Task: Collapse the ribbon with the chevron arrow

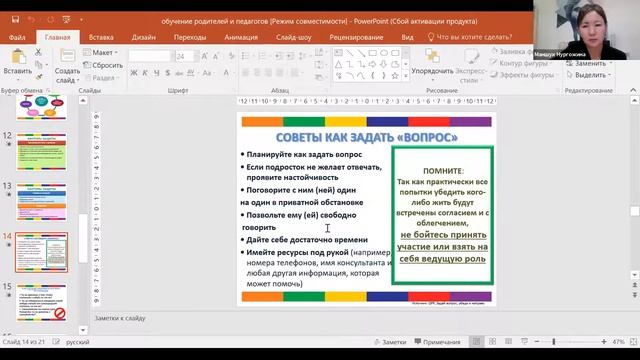Action: [x=633, y=90]
